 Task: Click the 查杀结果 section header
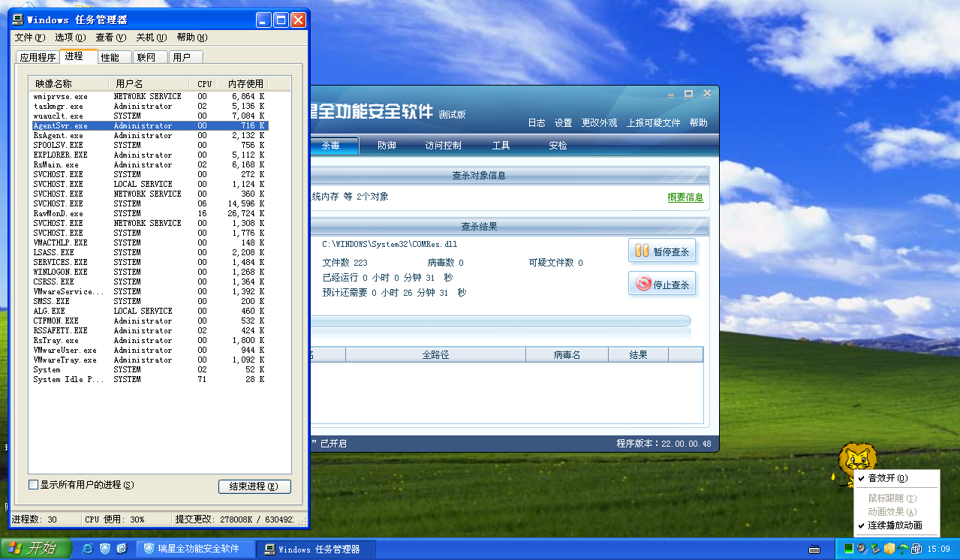click(508, 226)
